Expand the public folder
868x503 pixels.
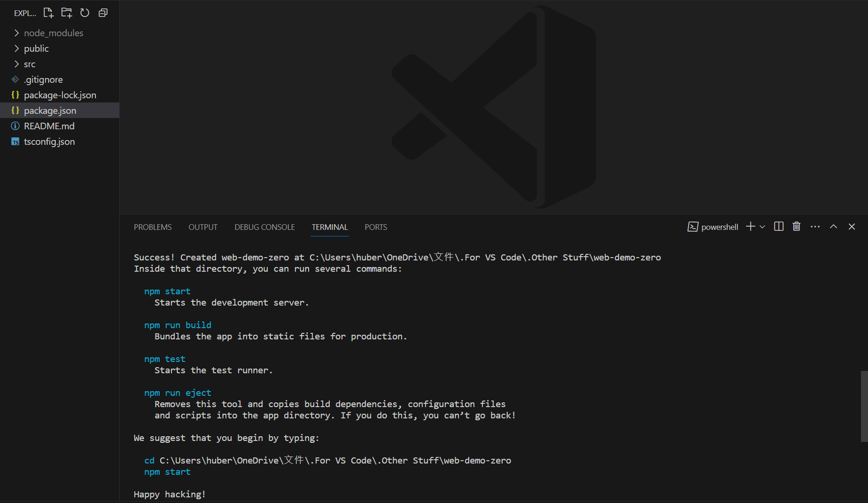point(60,48)
